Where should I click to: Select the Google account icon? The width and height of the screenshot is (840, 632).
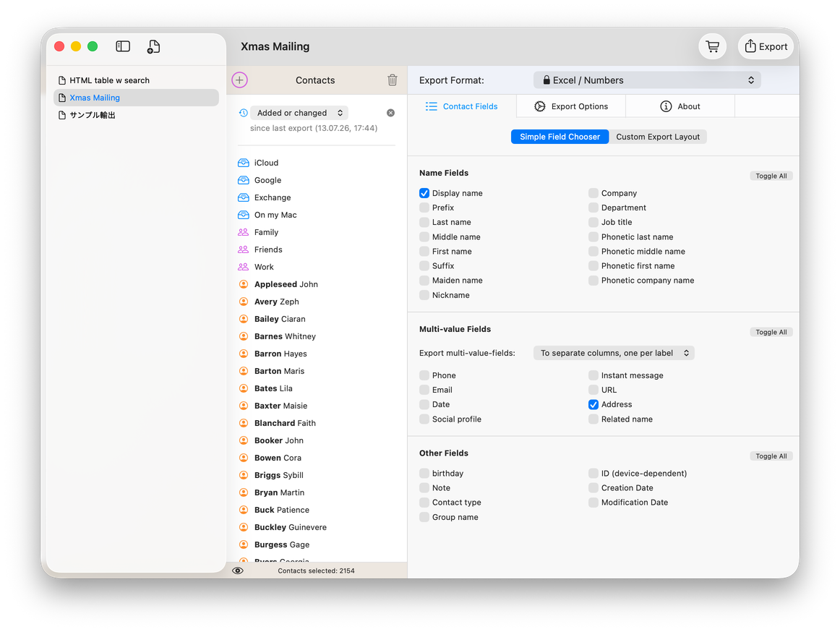pos(243,180)
